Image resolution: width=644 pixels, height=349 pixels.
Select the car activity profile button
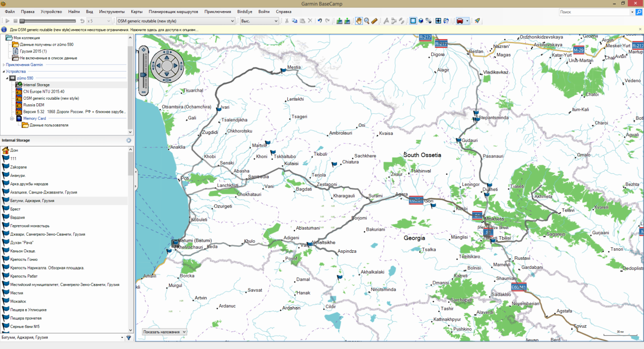pyautogui.click(x=460, y=21)
